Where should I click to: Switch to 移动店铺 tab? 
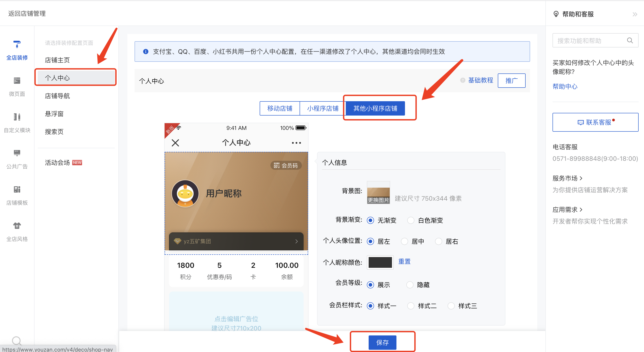279,108
